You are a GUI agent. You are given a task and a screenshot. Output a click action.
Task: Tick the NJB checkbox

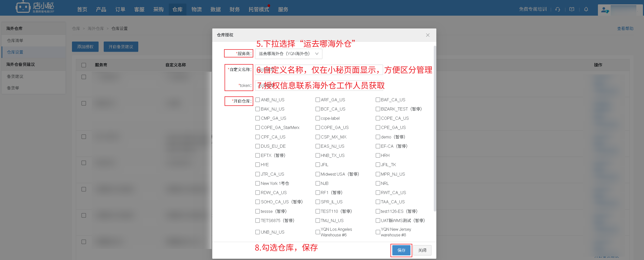pos(318,183)
